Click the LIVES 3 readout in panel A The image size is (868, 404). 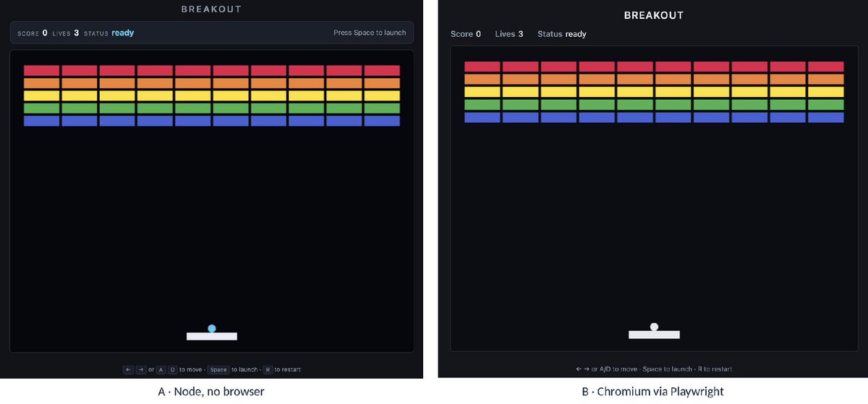(66, 33)
